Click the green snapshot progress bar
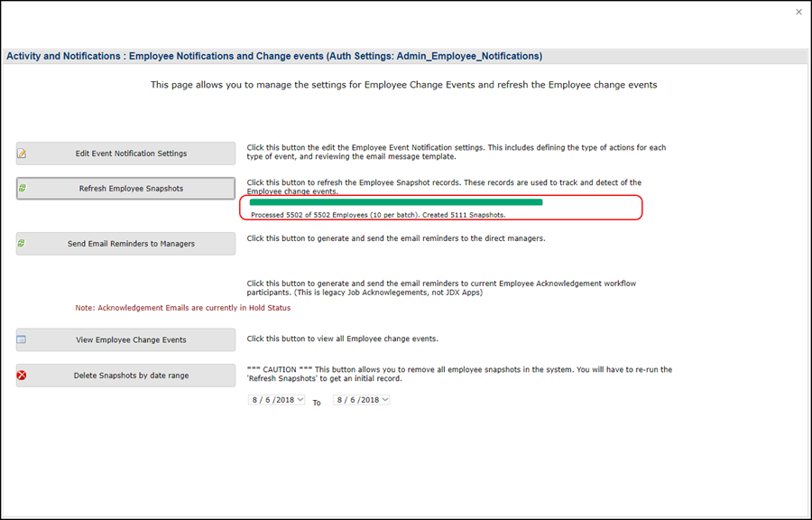Viewport: 812px width, 520px height. (x=396, y=202)
